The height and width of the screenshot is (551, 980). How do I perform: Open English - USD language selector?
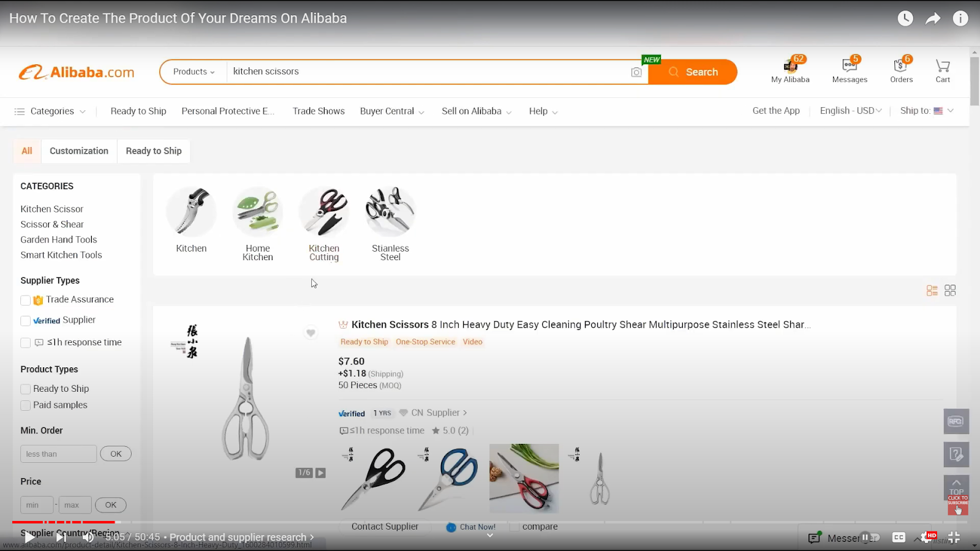tap(851, 111)
